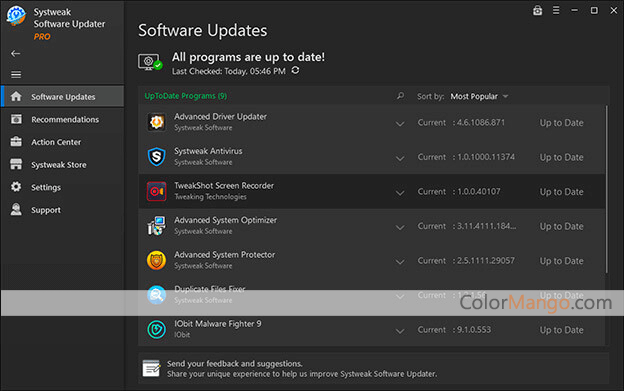Click the programs list vertical scrollbar

(x=606, y=189)
